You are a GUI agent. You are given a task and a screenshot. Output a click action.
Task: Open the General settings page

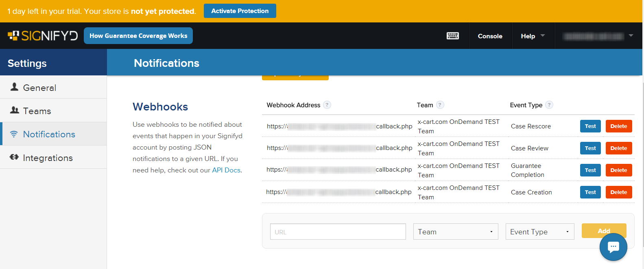pyautogui.click(x=53, y=87)
